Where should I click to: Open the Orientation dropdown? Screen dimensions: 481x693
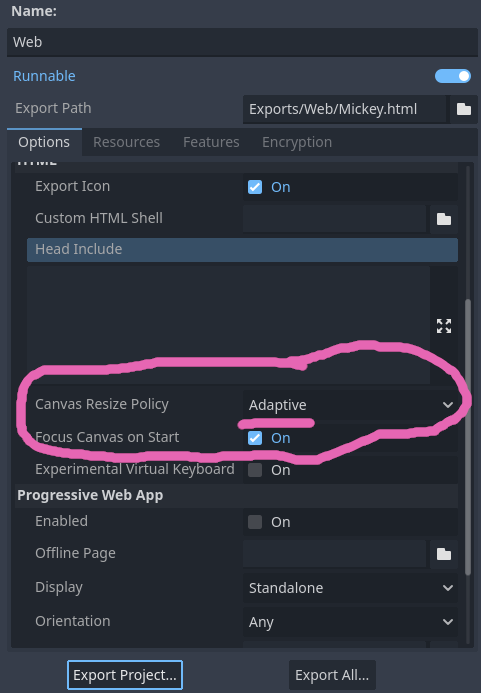350,621
